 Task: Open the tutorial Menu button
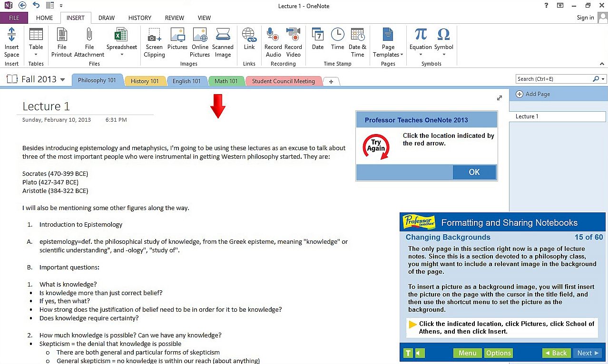pyautogui.click(x=467, y=353)
